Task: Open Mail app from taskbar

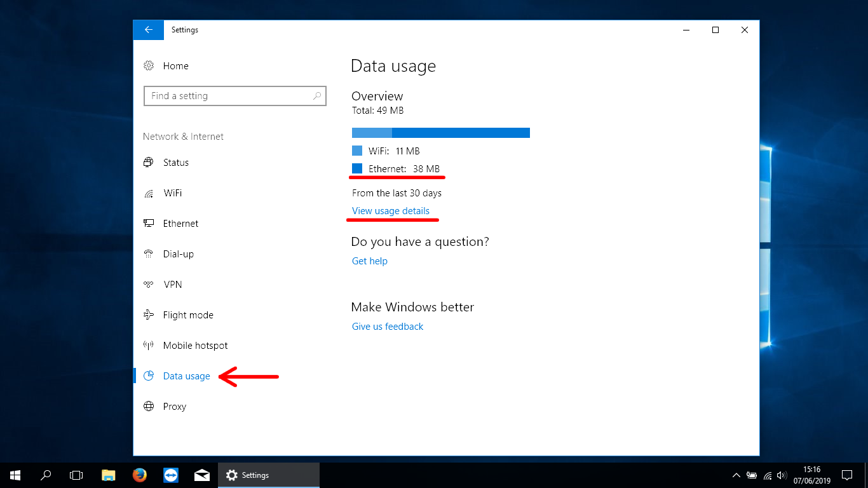Action: coord(202,475)
